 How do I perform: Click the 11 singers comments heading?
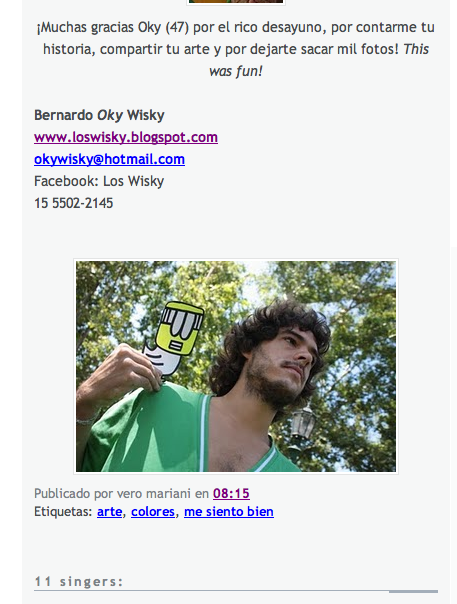click(79, 581)
